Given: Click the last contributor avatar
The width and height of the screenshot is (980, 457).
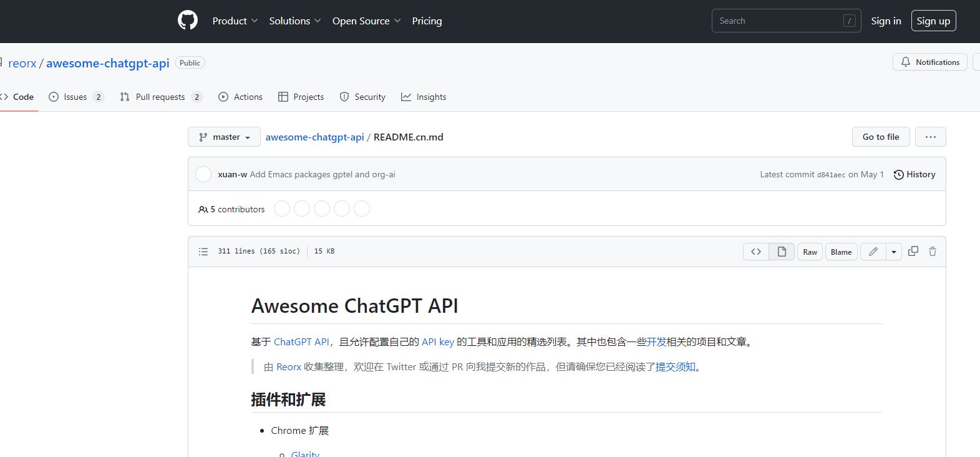Looking at the screenshot, I should pos(362,209).
